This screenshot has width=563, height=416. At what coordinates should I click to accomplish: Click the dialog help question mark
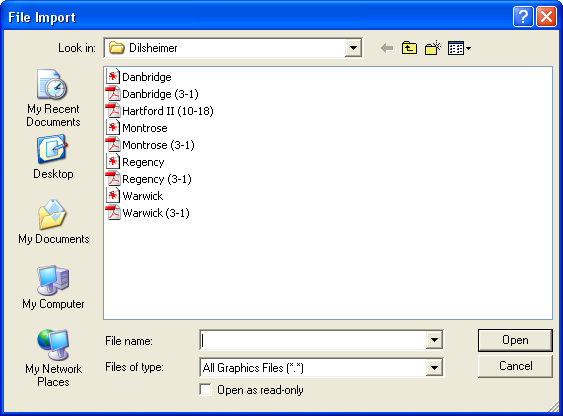click(523, 17)
